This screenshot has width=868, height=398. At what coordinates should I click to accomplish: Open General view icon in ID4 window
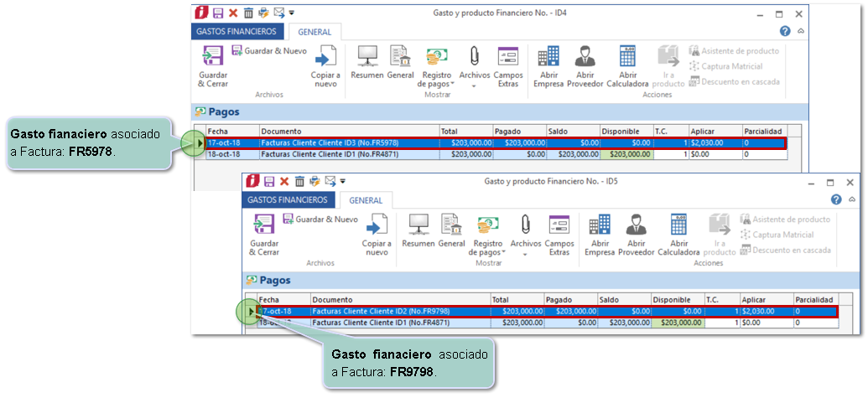(401, 63)
